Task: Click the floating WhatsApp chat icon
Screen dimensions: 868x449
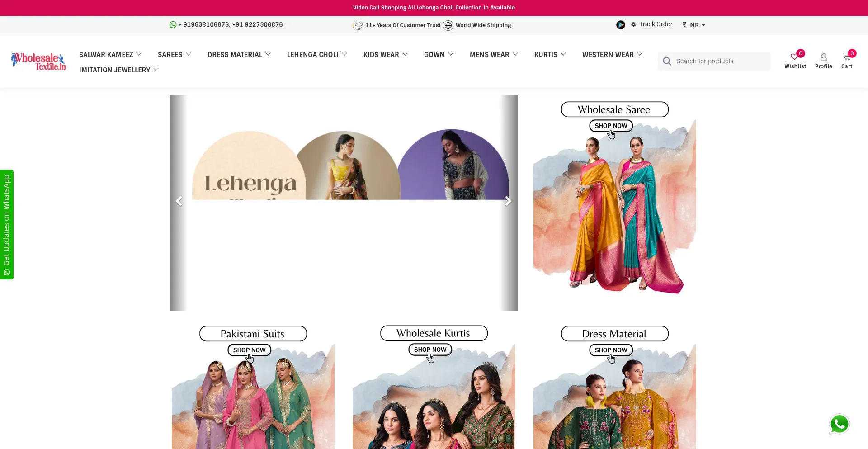Action: (839, 424)
